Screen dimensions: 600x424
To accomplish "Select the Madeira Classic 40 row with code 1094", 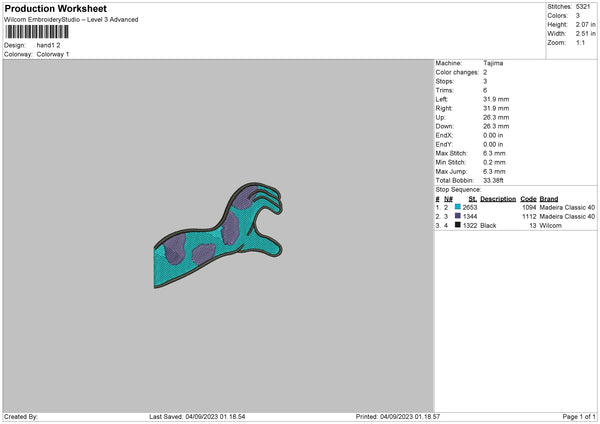I will point(515,207).
